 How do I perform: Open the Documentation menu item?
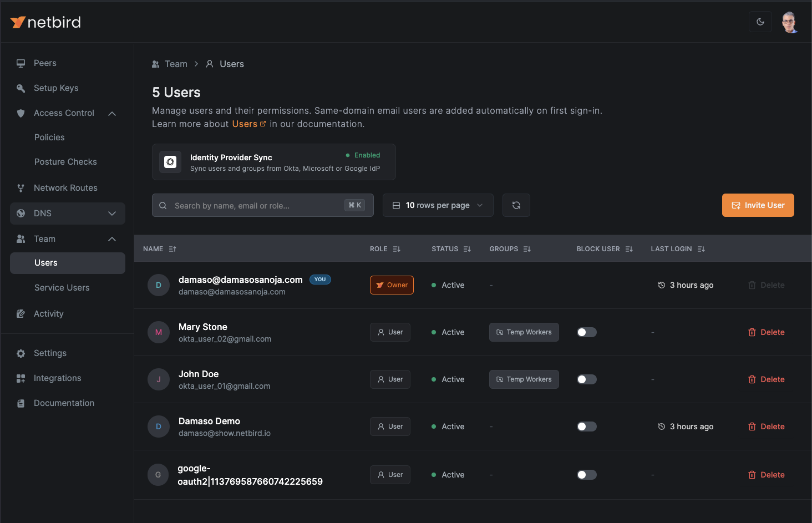pyautogui.click(x=64, y=403)
